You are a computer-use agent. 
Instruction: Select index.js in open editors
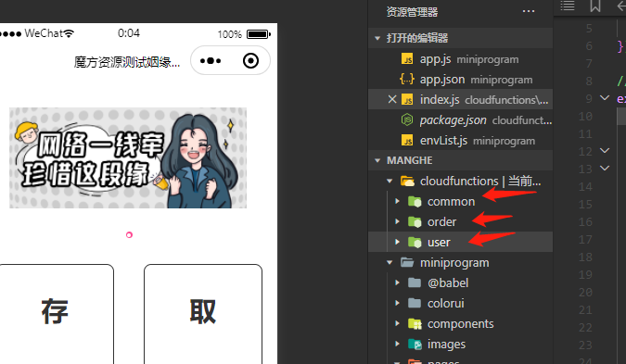[460, 99]
